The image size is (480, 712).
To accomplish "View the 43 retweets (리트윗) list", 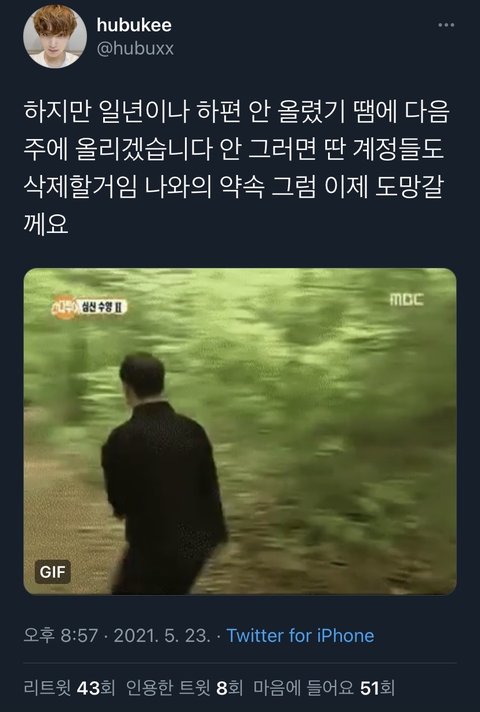I will coord(69,688).
